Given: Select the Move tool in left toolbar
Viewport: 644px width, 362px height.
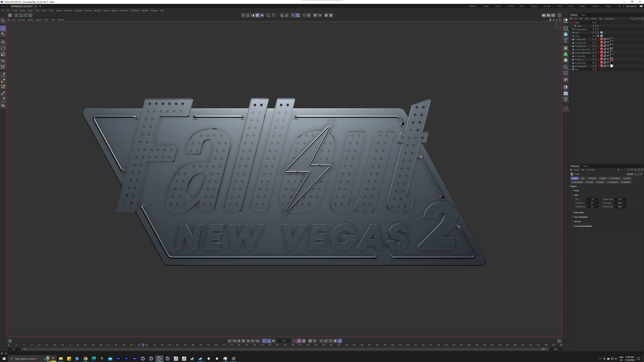Looking at the screenshot, I should pos(3,42).
